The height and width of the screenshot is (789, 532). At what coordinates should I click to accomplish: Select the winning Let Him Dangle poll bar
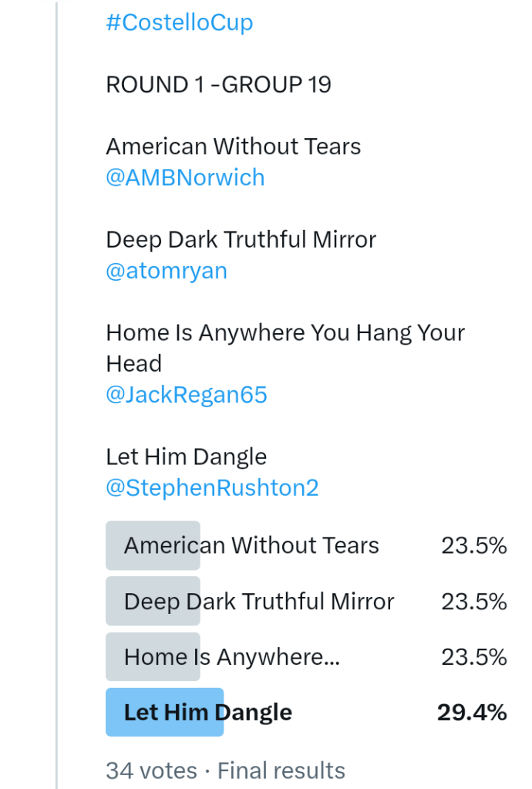point(207,712)
